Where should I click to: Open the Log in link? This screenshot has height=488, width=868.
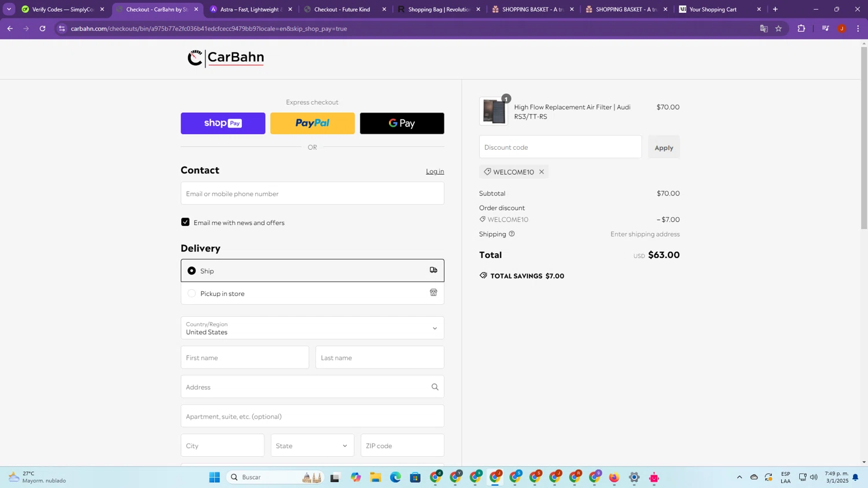point(435,171)
